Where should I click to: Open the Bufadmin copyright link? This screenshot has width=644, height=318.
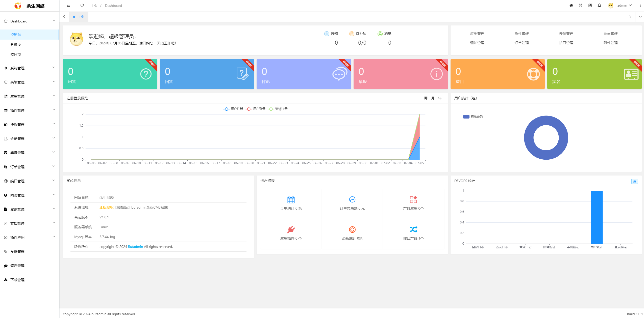coord(135,247)
